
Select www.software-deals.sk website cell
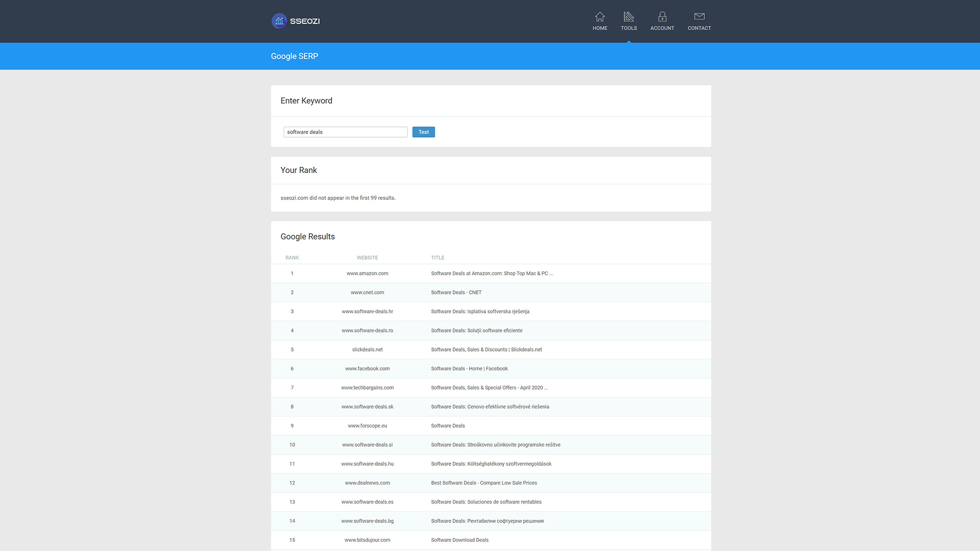coord(367,407)
